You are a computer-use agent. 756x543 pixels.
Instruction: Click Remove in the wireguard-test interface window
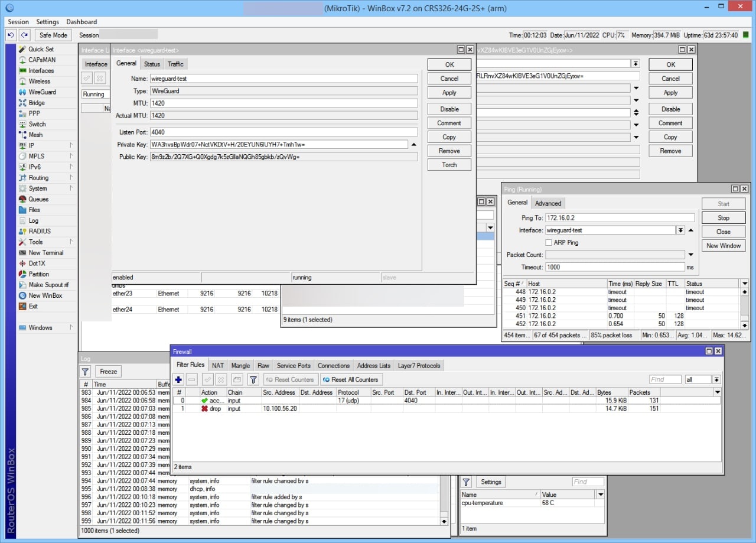tap(449, 151)
